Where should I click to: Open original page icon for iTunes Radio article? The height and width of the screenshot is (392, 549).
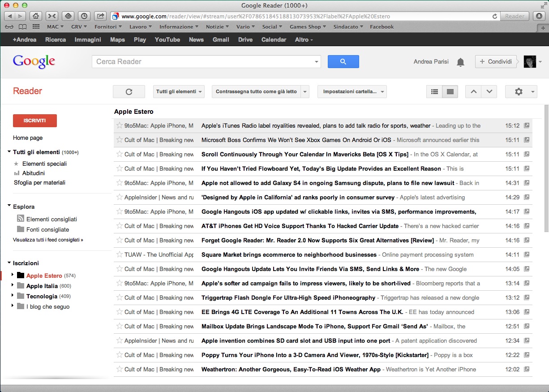(x=527, y=126)
